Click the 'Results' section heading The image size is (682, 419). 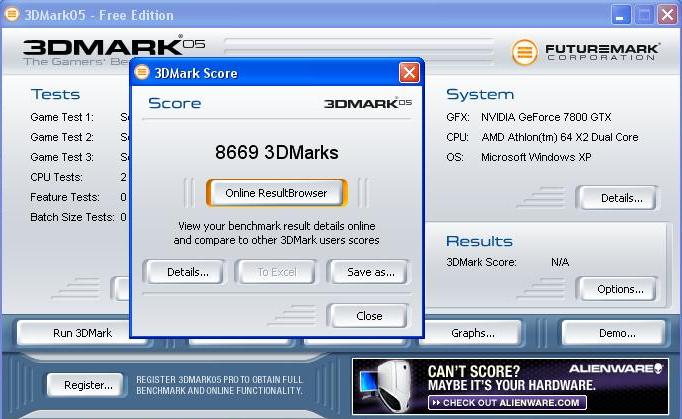[x=479, y=241]
